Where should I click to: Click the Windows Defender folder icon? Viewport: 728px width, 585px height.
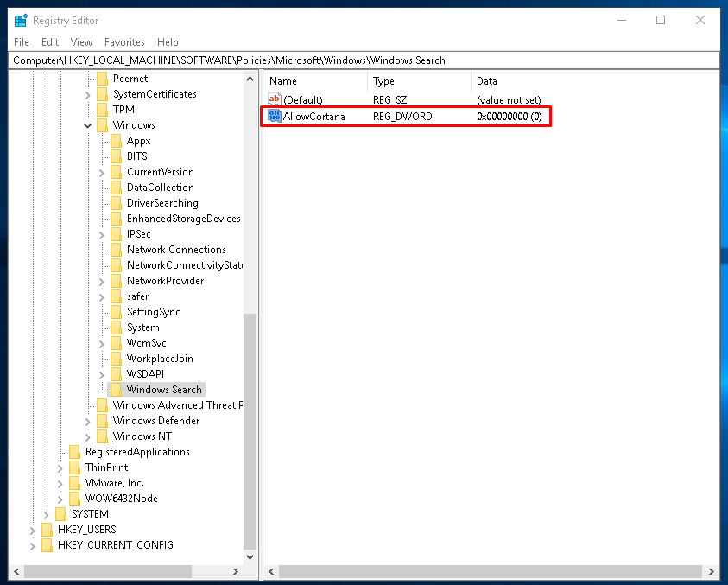(x=102, y=421)
